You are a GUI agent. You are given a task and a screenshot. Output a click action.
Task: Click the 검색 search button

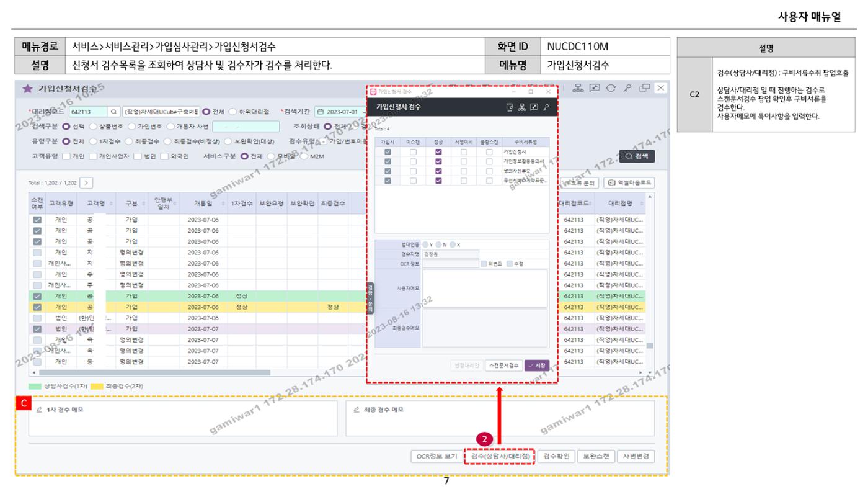[x=636, y=156]
